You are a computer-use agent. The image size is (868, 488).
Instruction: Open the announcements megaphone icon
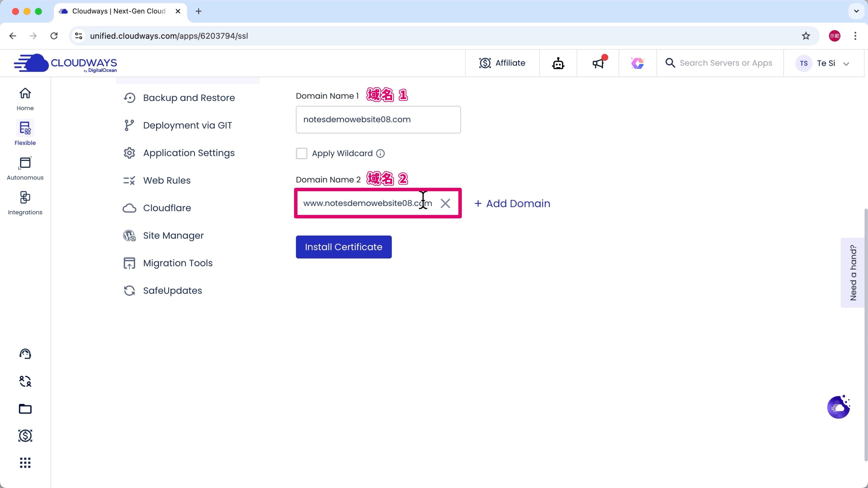click(598, 63)
